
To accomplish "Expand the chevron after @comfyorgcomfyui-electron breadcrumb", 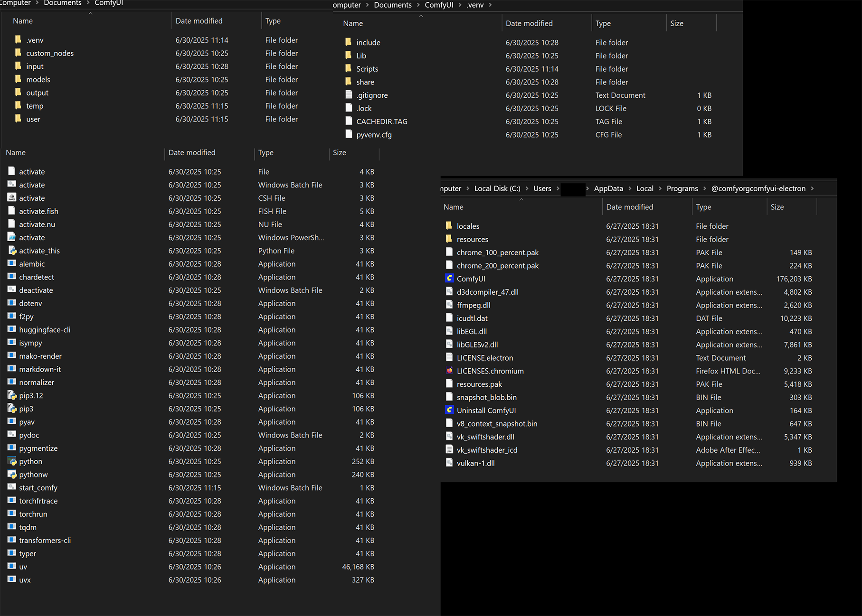I will [812, 188].
